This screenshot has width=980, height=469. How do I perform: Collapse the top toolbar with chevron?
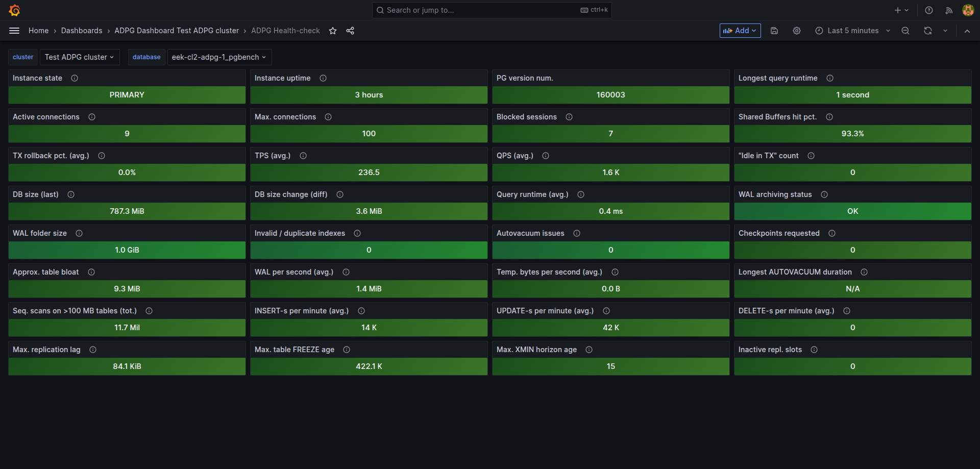967,31
